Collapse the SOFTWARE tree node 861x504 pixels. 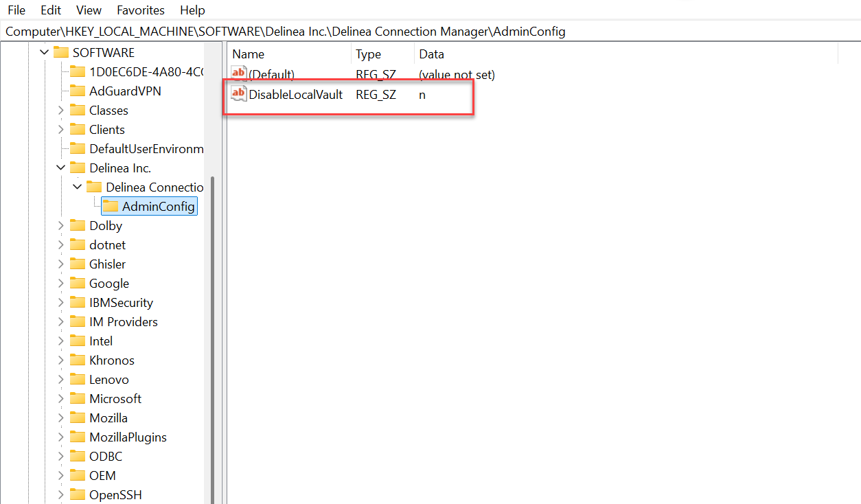tap(45, 52)
